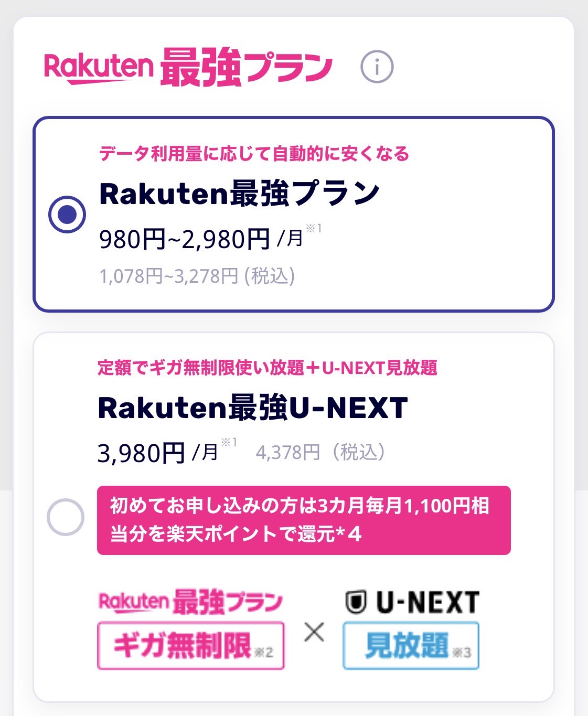Click the ※1 footnote next to 3,980円
This screenshot has width=588, height=716.
point(229,443)
